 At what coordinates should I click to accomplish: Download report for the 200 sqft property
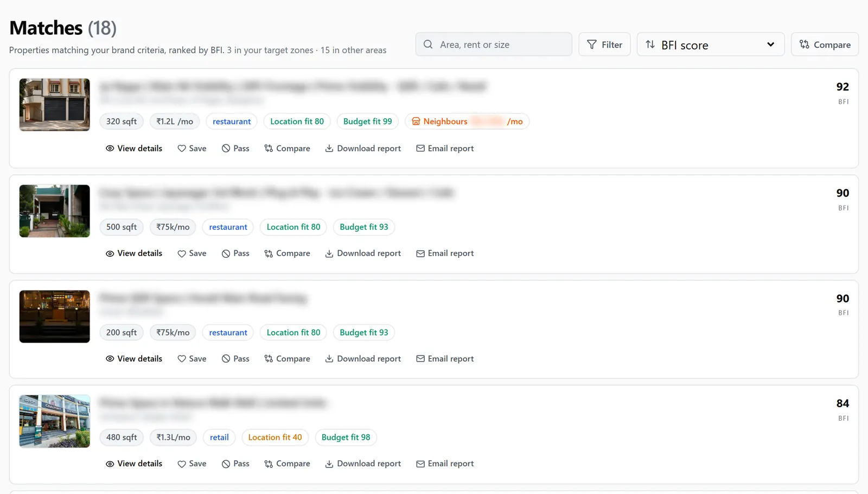tap(363, 359)
